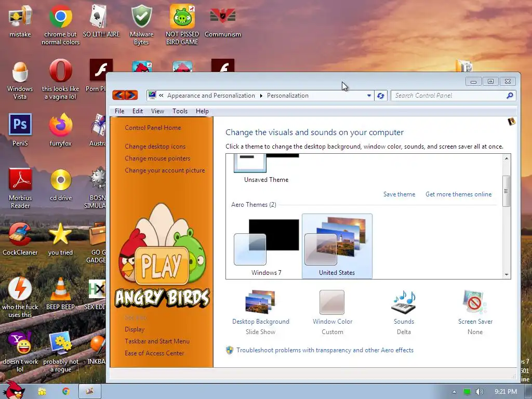Click the theme list scroll-down arrow
532x399 pixels.
[507, 274]
